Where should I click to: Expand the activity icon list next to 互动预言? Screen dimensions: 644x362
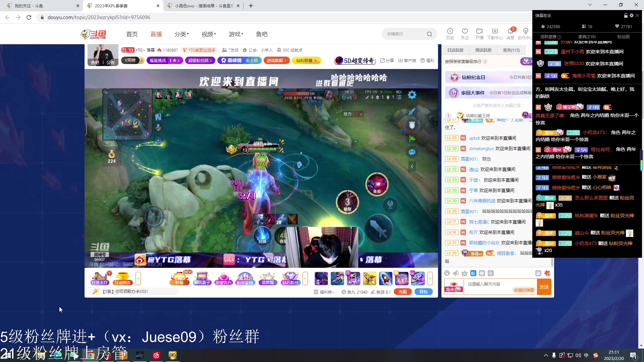click(138, 279)
